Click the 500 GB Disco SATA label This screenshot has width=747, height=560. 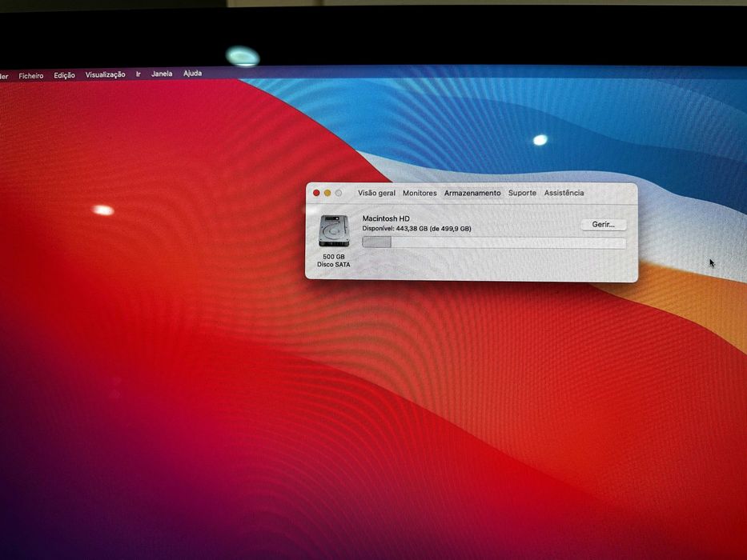coord(334,261)
